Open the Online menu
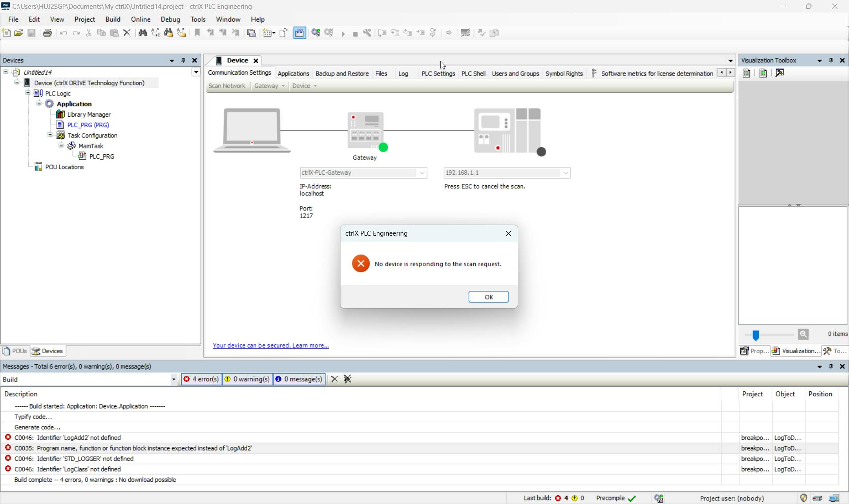The image size is (849, 504). 141,19
